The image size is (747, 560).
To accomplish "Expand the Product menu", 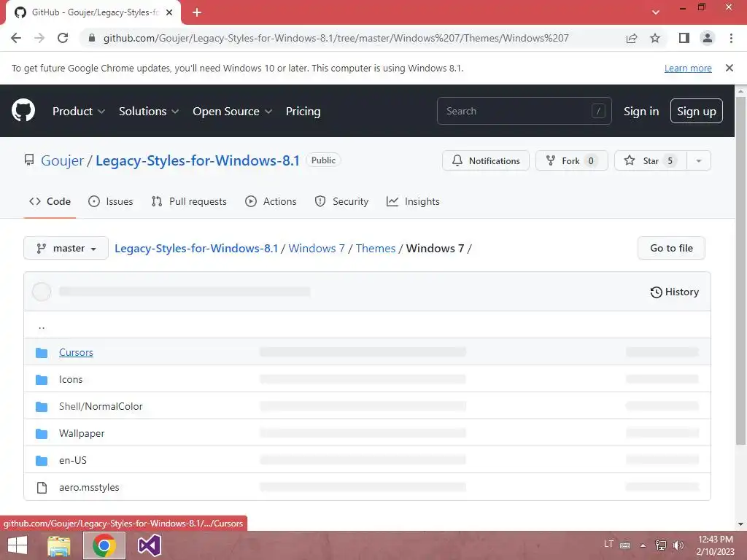I will [79, 111].
